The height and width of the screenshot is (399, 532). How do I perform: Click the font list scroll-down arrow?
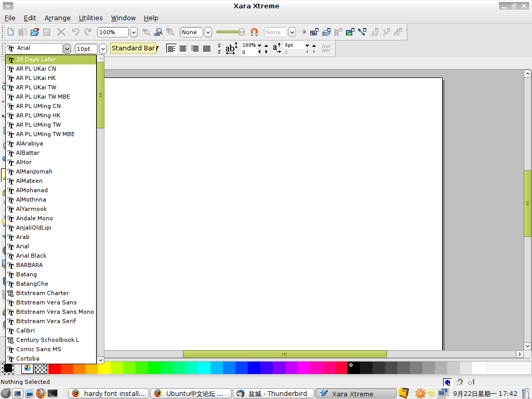tap(100, 360)
